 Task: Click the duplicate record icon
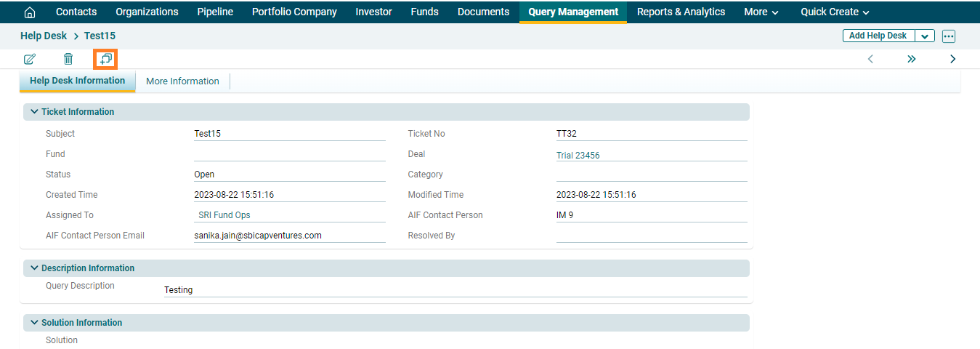106,59
